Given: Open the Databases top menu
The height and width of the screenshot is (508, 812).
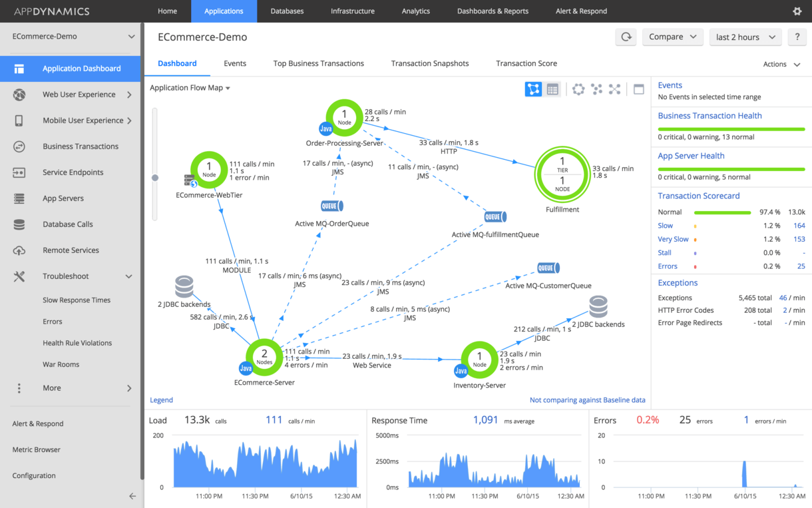Looking at the screenshot, I should (288, 11).
